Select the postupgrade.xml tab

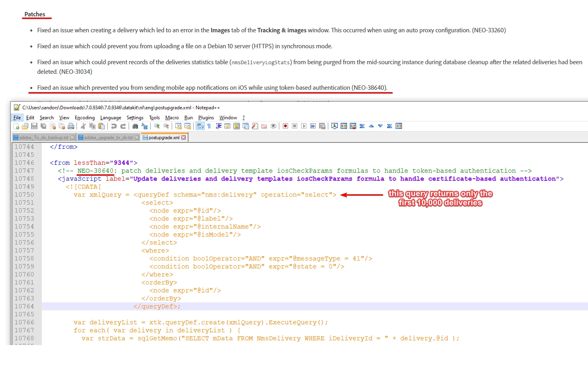[x=164, y=138]
